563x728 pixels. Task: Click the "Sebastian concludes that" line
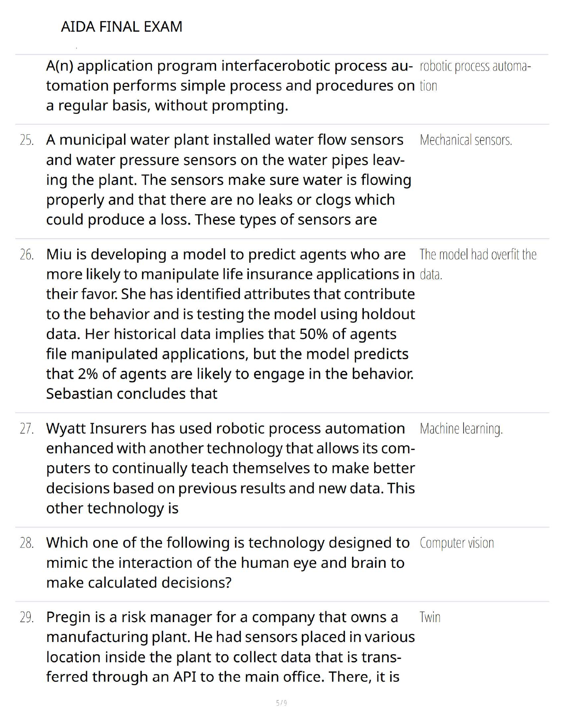pyautogui.click(x=132, y=394)
